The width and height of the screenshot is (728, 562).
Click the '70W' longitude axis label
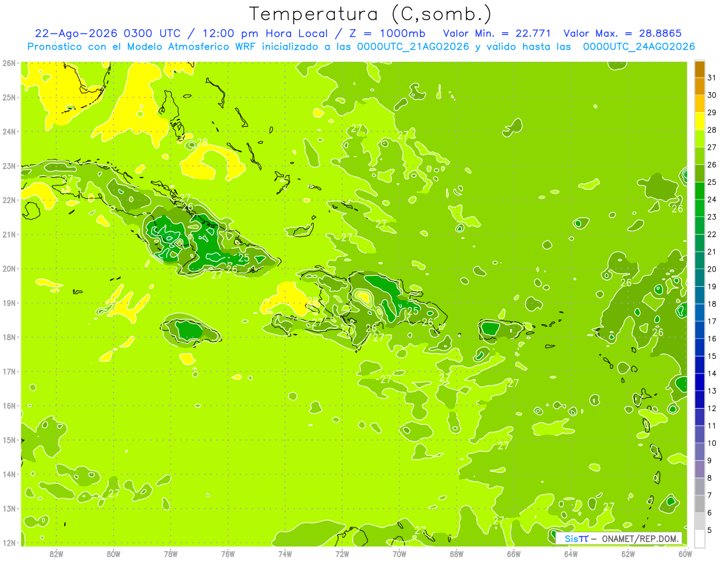pos(399,554)
